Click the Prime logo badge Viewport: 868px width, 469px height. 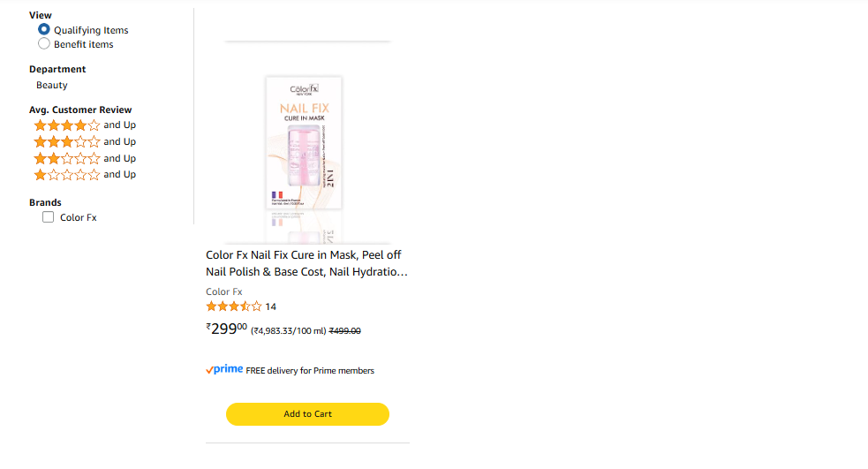(224, 370)
